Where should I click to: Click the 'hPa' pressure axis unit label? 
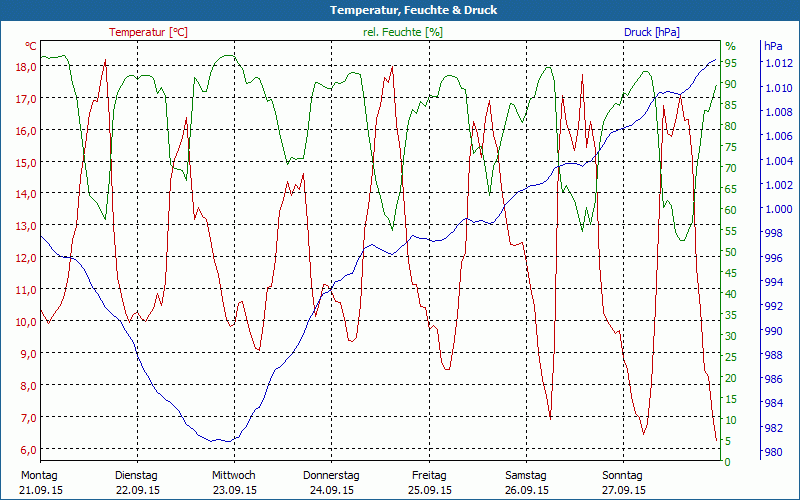click(773, 46)
